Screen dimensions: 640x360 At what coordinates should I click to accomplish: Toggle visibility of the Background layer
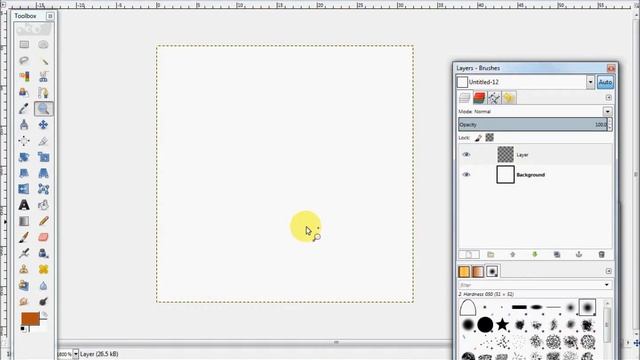466,175
